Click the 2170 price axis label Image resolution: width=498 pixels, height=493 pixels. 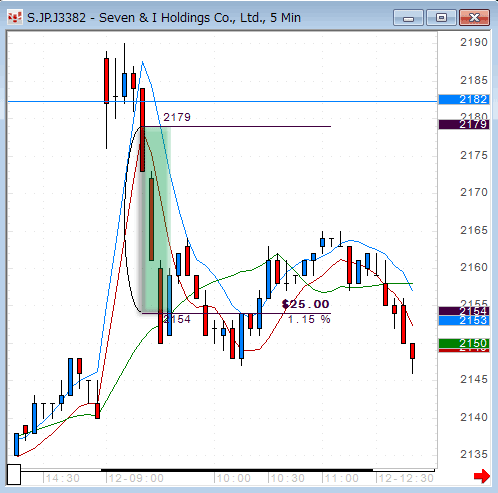pos(474,192)
